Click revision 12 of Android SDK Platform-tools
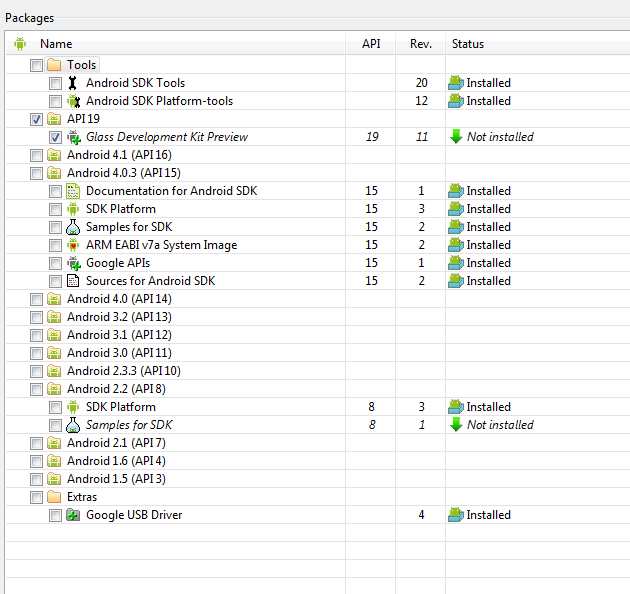This screenshot has height=594, width=630. pos(421,101)
